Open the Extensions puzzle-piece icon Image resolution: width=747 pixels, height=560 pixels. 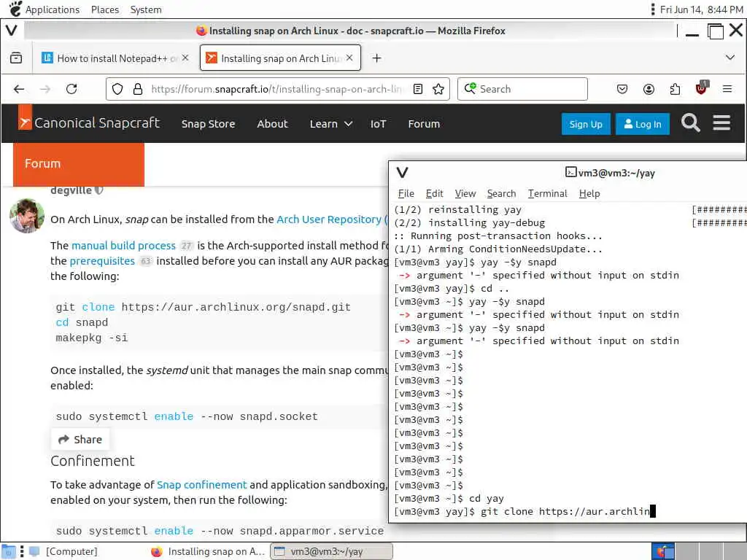[675, 89]
